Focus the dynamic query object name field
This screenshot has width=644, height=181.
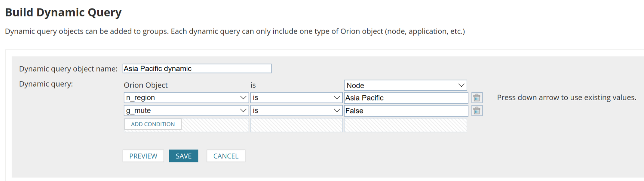197,69
